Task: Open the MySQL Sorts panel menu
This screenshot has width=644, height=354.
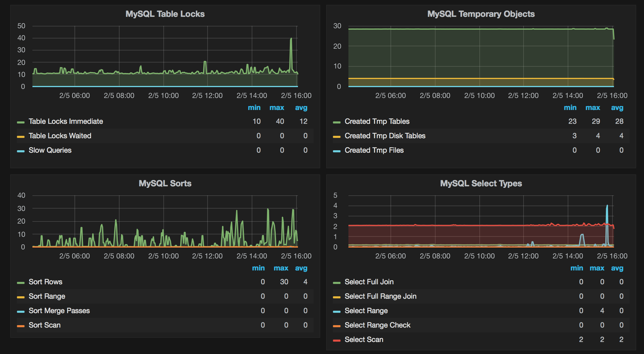Action: [165, 183]
